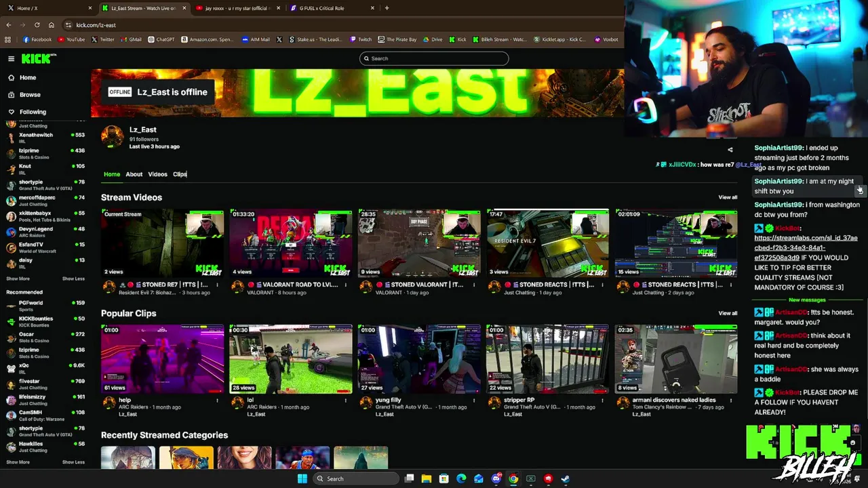Open options menu for 'stripper RP' clip
This screenshot has height=488, width=868.
pos(602,401)
